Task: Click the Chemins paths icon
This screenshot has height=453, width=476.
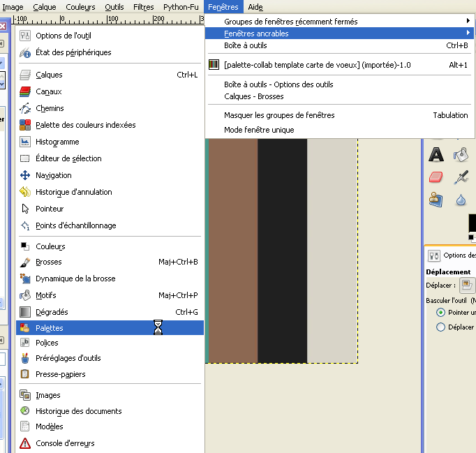Action: pyautogui.click(x=25, y=108)
